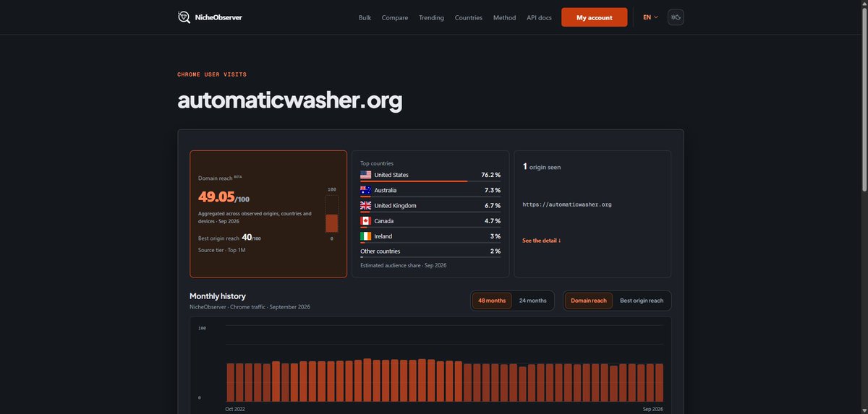Image resolution: width=868 pixels, height=414 pixels.
Task: Click the United States share progress bar
Action: pyautogui.click(x=431, y=181)
